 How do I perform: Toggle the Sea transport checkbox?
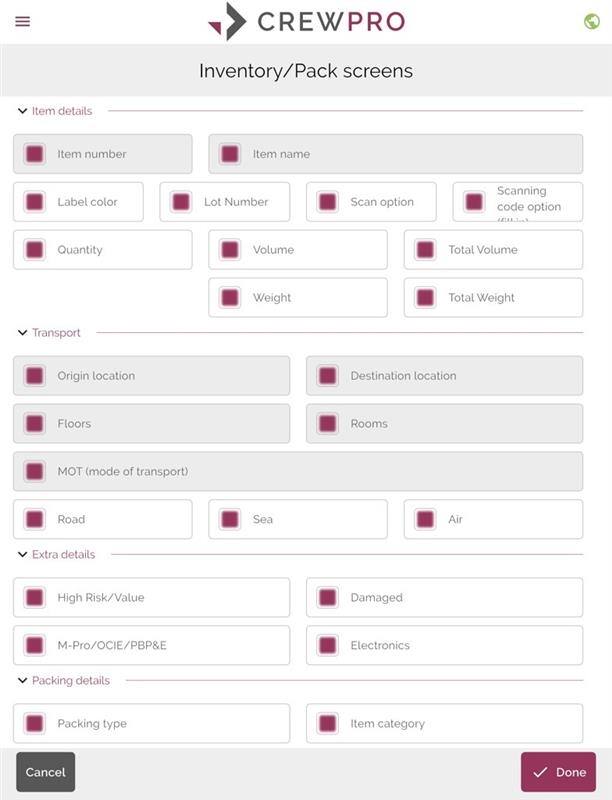click(x=231, y=518)
